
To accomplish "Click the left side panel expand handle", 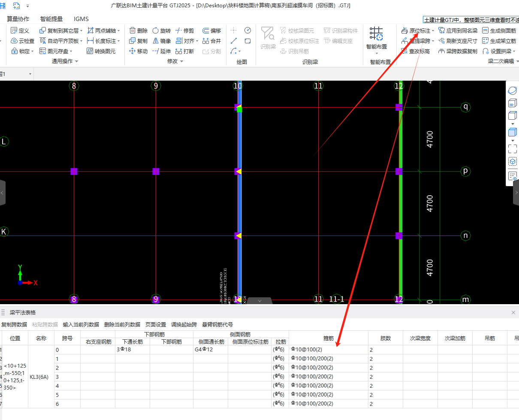I will [3, 193].
